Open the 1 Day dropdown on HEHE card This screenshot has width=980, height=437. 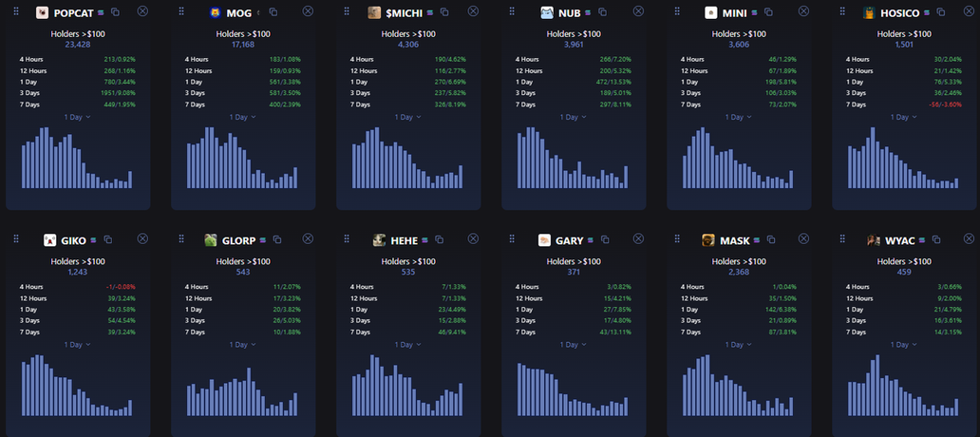point(408,345)
